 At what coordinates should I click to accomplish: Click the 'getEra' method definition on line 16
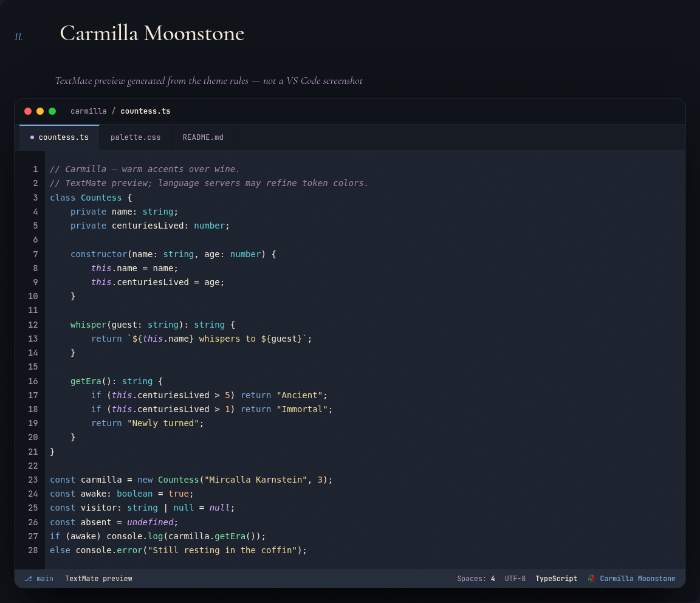coord(86,381)
